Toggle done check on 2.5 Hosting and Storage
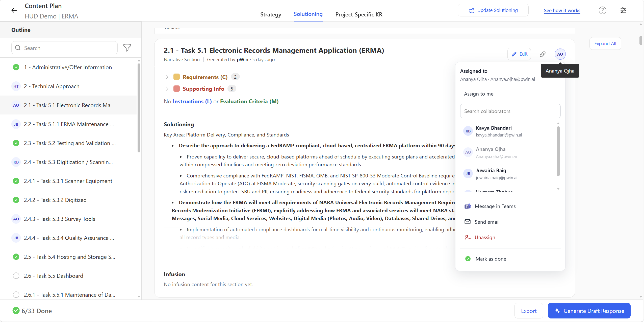Image resolution: width=644 pixels, height=322 pixels. pos(16,257)
